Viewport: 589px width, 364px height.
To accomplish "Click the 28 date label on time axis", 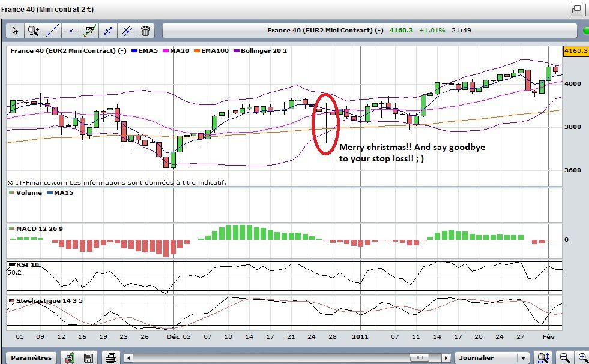I will (x=333, y=337).
